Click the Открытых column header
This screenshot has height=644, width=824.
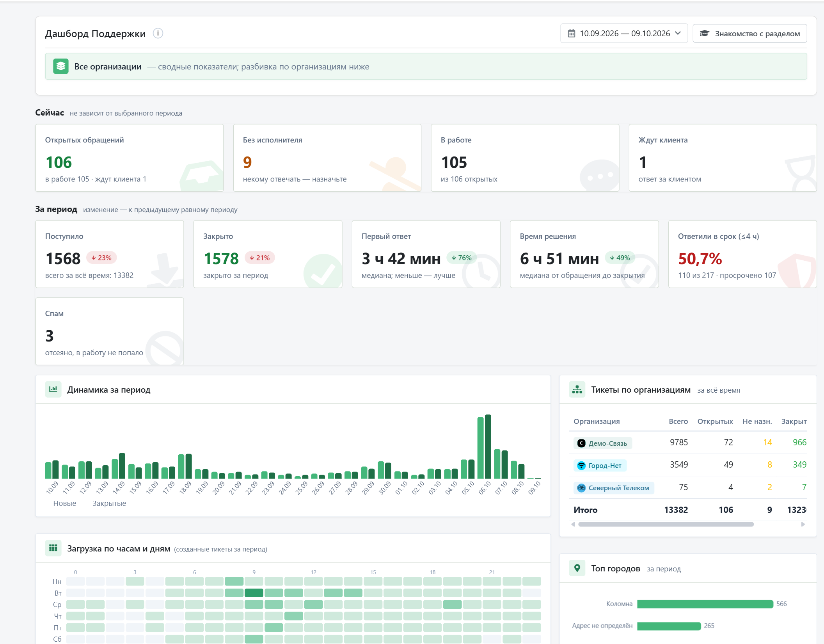tap(715, 421)
